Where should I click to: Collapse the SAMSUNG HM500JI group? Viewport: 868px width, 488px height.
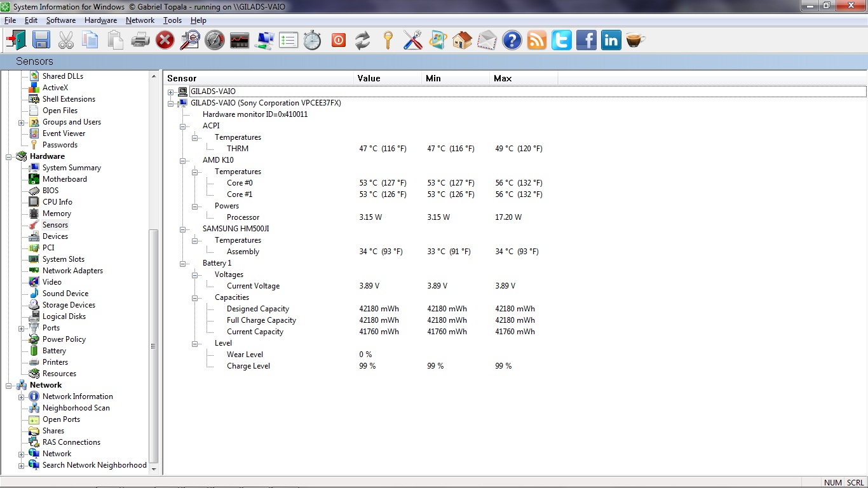click(182, 229)
